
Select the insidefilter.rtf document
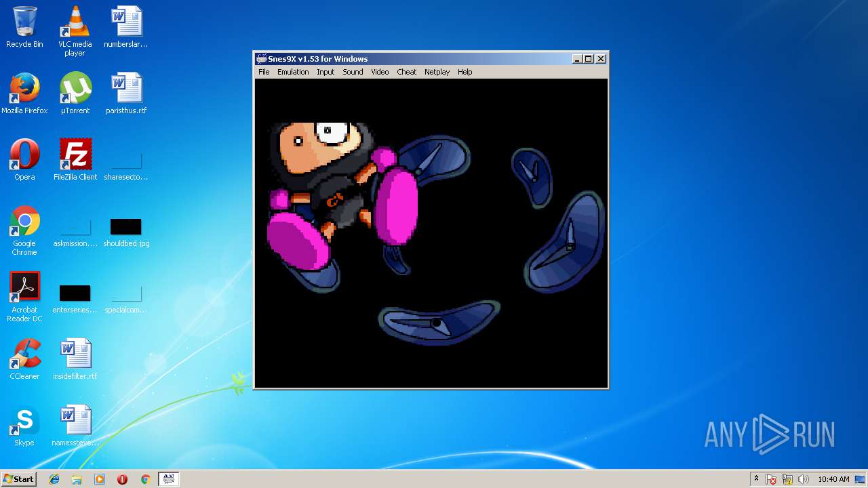click(x=75, y=359)
